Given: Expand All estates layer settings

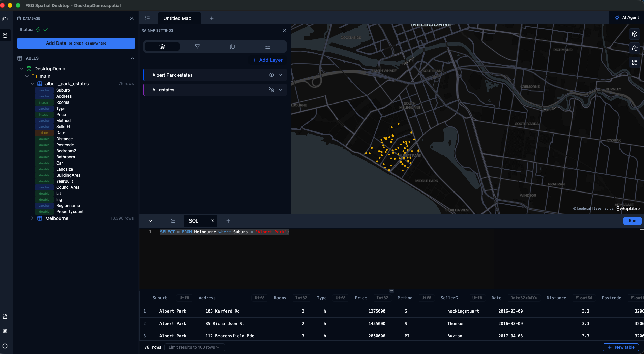Looking at the screenshot, I should click(x=280, y=90).
